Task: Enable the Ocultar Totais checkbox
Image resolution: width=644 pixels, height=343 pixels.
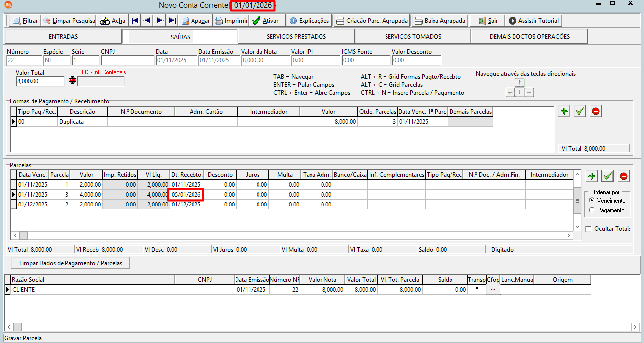Action: pyautogui.click(x=588, y=229)
